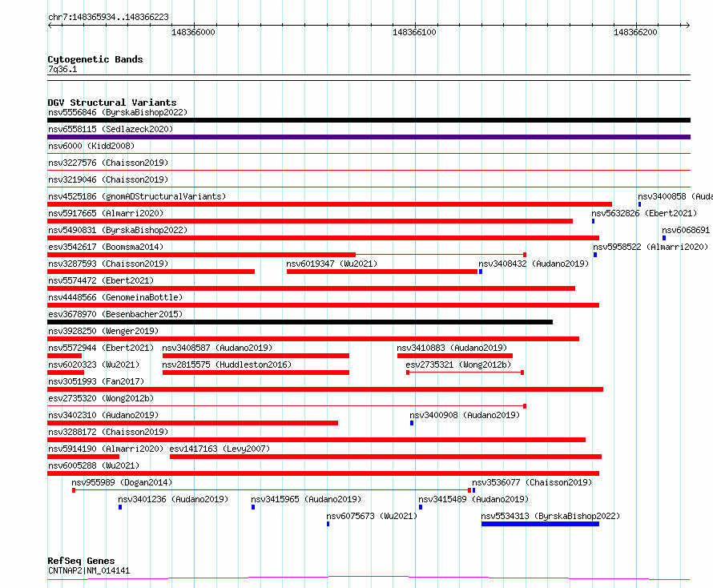Click the blue nsv3401236 (Audano2019) marker
This screenshot has width=713, height=588.
tap(120, 507)
